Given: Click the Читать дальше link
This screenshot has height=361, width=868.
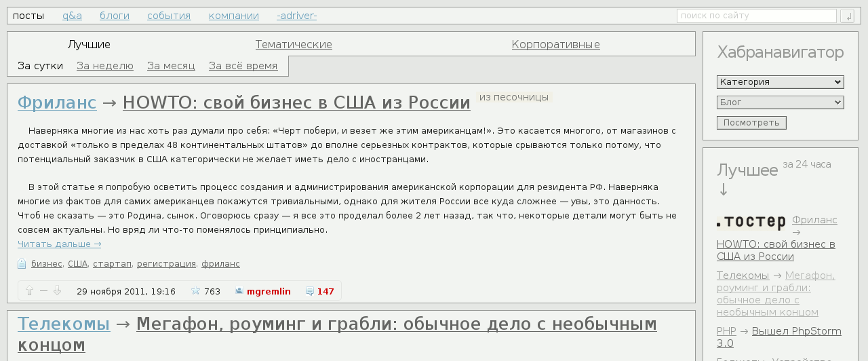Looking at the screenshot, I should pos(60,244).
